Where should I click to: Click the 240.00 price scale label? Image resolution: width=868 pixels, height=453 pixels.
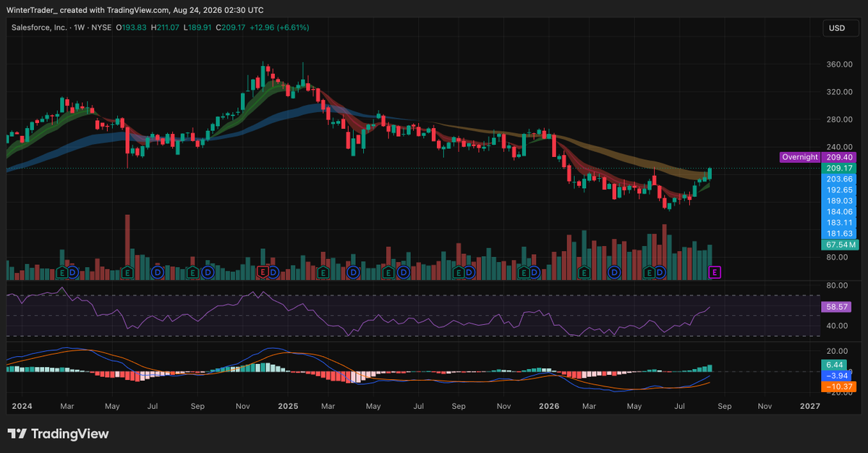pos(839,147)
